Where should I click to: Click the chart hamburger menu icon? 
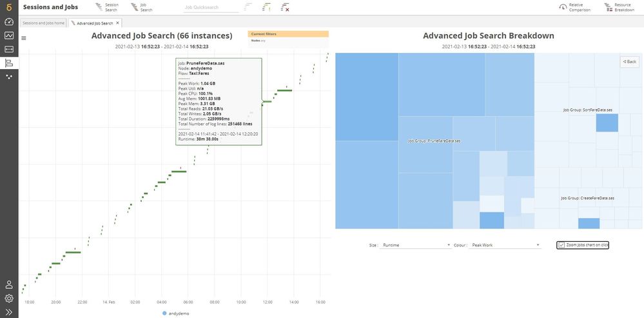(x=24, y=38)
